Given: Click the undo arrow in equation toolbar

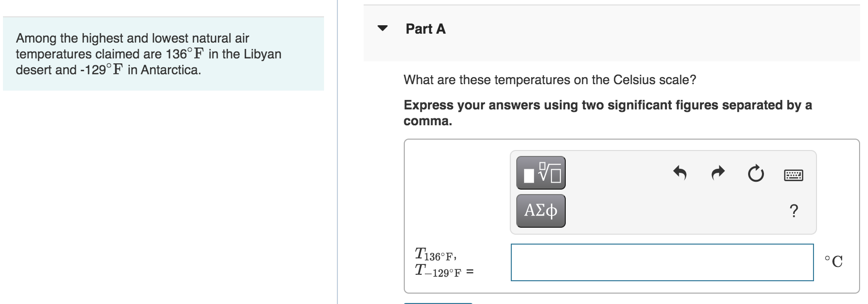Looking at the screenshot, I should click(680, 173).
